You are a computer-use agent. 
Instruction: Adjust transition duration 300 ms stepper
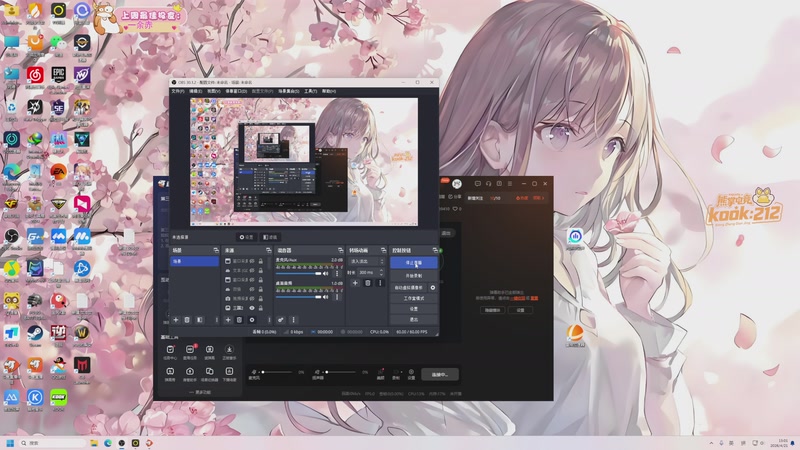[x=381, y=272]
